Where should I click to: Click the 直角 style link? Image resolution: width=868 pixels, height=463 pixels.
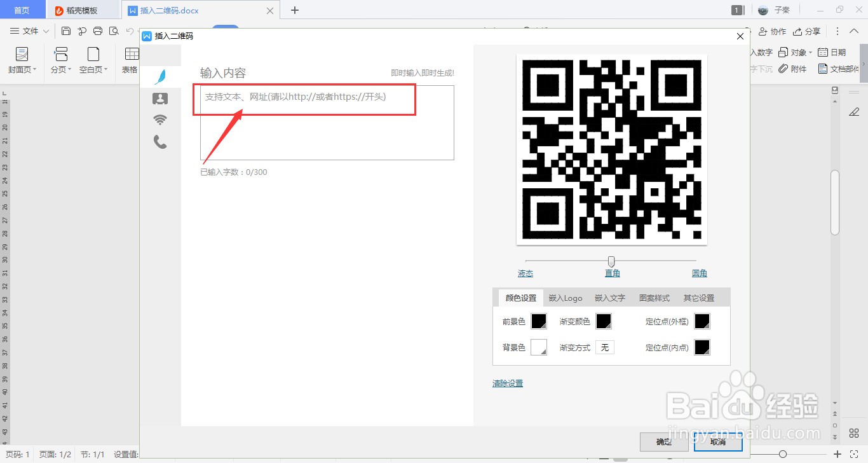click(613, 273)
